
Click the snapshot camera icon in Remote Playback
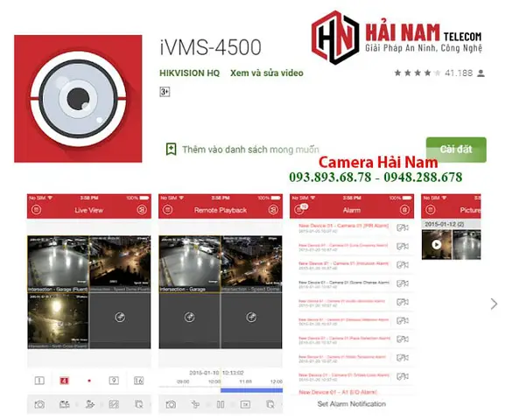pyautogui.click(x=171, y=404)
